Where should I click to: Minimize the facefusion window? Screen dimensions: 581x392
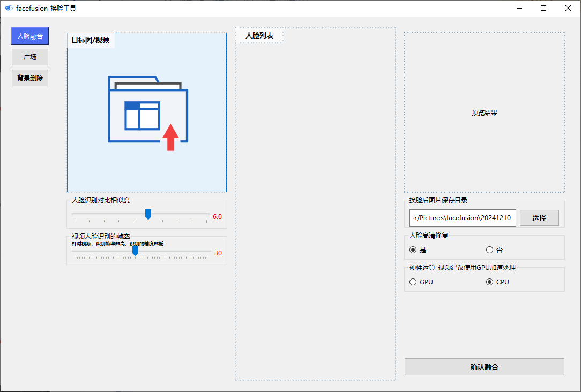click(x=519, y=8)
